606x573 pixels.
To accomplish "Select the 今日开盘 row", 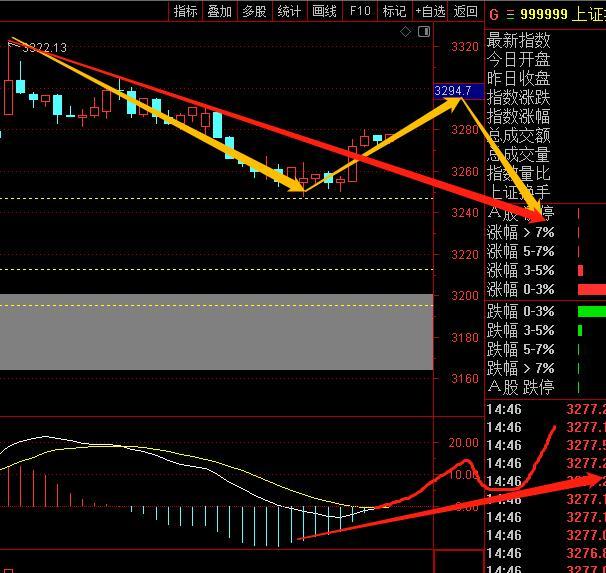I will coord(518,60).
